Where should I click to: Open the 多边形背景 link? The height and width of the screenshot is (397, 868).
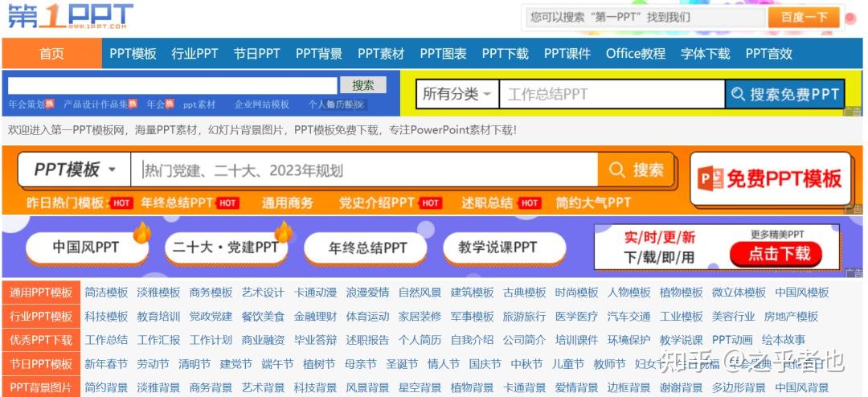pyautogui.click(x=739, y=387)
